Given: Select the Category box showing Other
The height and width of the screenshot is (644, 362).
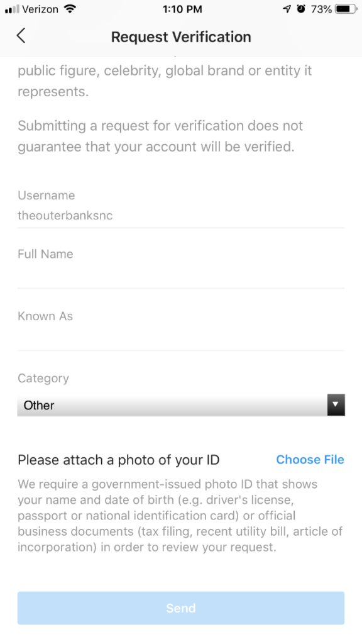Looking at the screenshot, I should [181, 405].
